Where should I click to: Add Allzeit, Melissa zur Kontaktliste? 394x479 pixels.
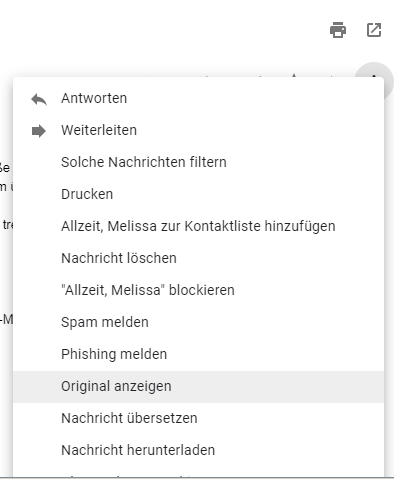click(199, 226)
